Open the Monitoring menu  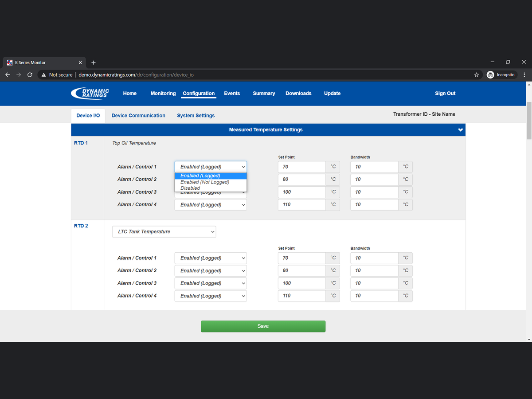click(163, 94)
